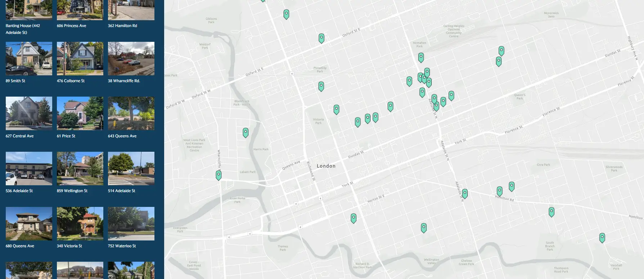Select the pin just northeast of Victoria Park
Image resolution: width=644 pixels, height=279 pixels.
336,110
